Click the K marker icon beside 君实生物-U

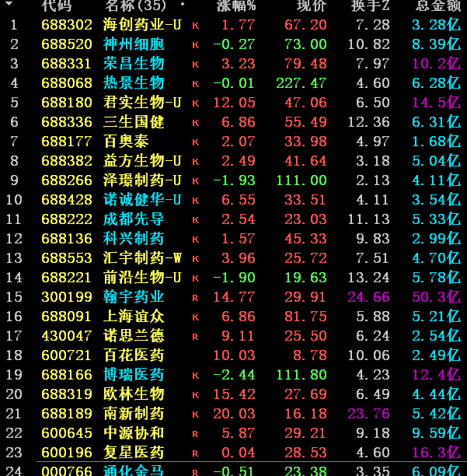[x=196, y=103]
